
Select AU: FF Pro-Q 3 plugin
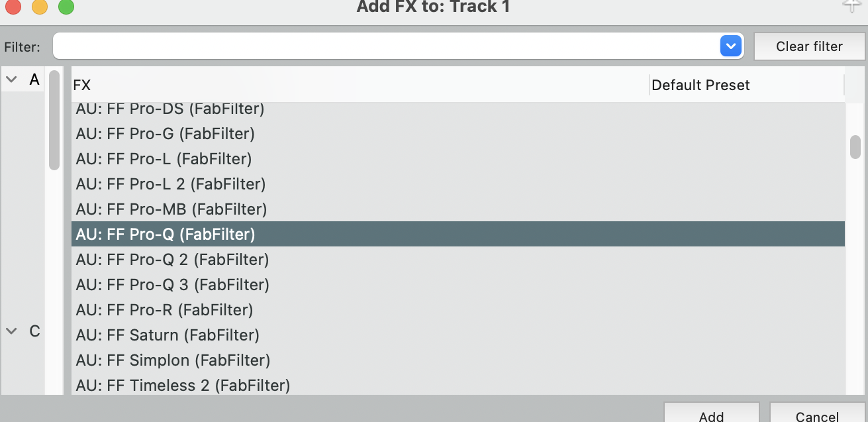[172, 285]
